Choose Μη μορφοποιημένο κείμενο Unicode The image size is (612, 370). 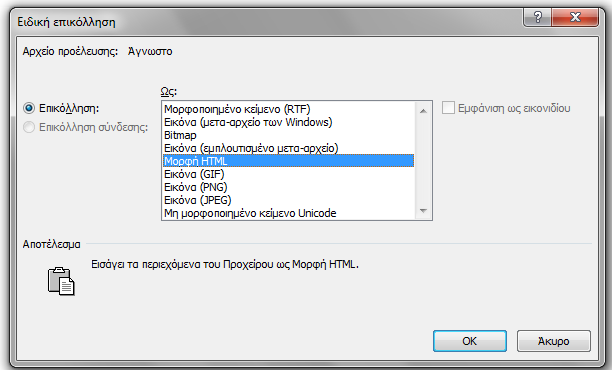pos(288,213)
